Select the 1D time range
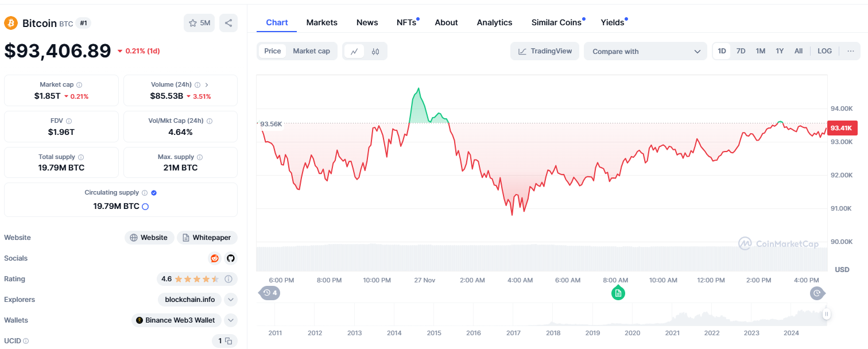The width and height of the screenshot is (868, 349). pyautogui.click(x=722, y=51)
